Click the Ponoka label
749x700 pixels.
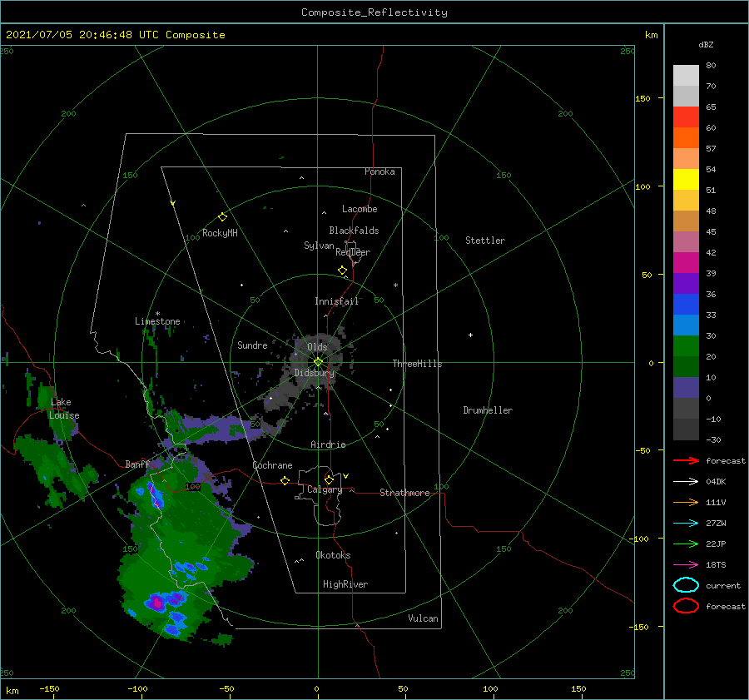click(x=379, y=171)
